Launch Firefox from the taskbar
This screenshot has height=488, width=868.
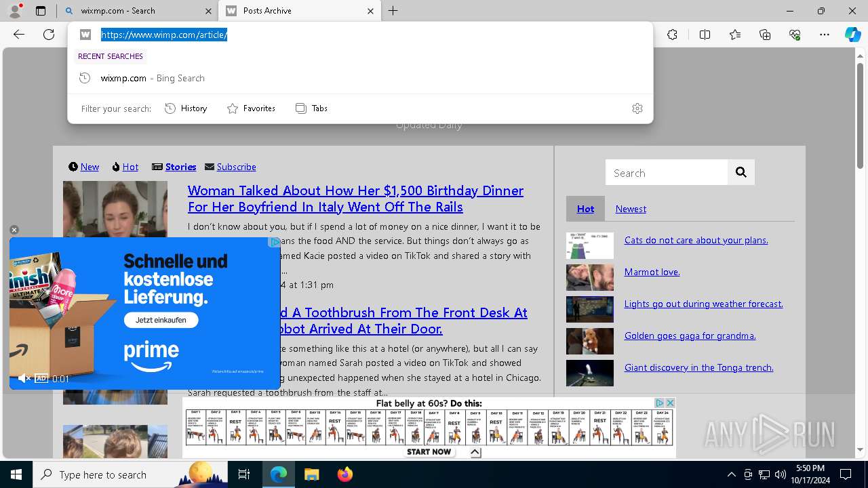[x=345, y=474]
